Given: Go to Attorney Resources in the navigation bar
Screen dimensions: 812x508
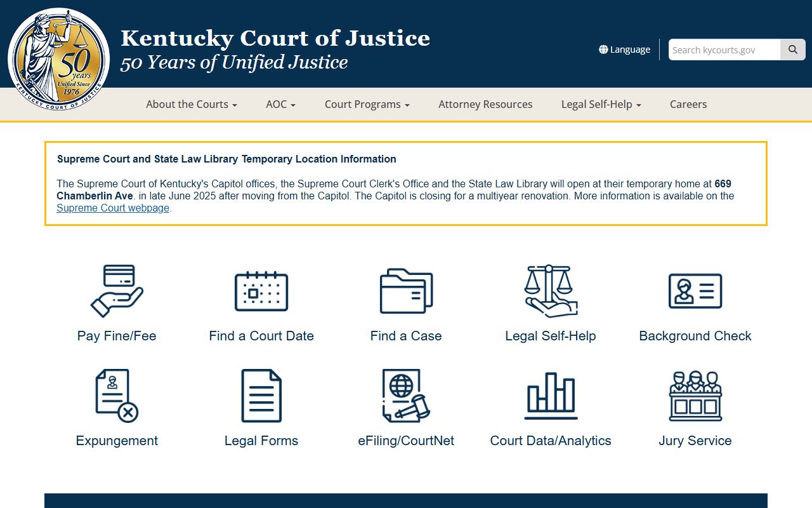Looking at the screenshot, I should point(485,104).
